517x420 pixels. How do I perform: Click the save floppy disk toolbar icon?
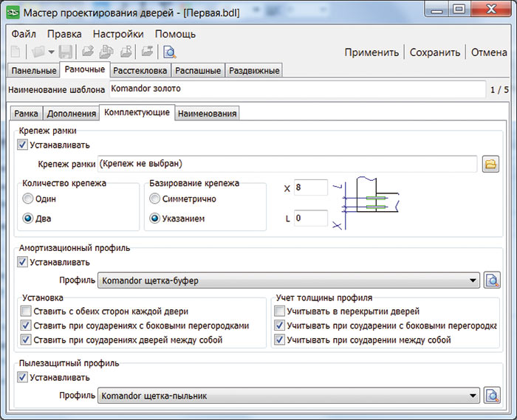point(66,52)
